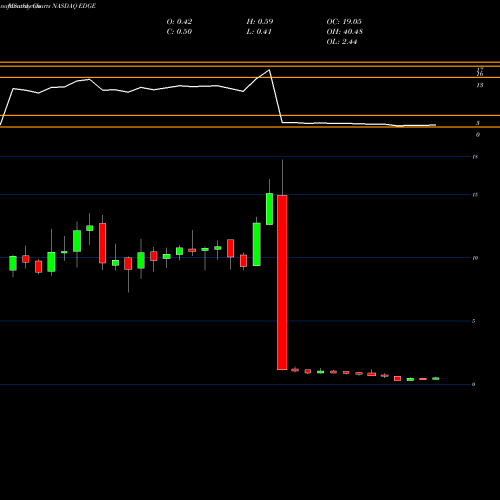Click the 13 label on the upper line chart axis
This screenshot has width=500, height=500.
pos(480,85)
